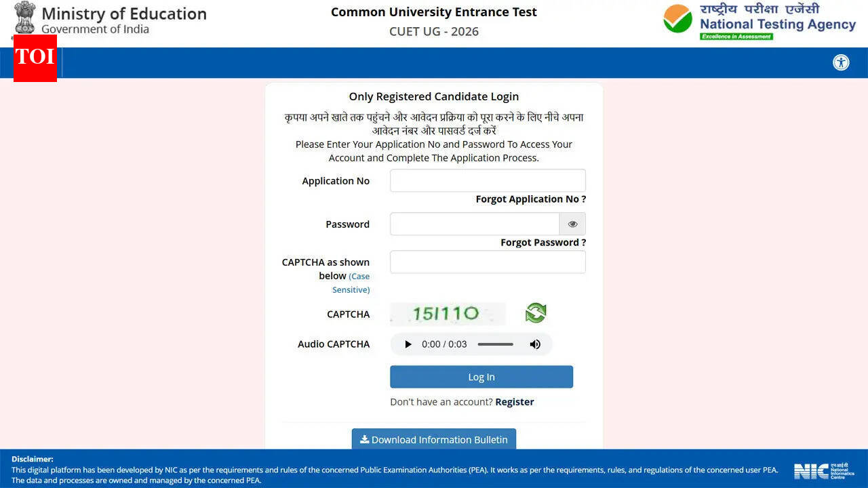The height and width of the screenshot is (488, 868).
Task: Click the CAPTCHA text entry field
Action: (487, 262)
